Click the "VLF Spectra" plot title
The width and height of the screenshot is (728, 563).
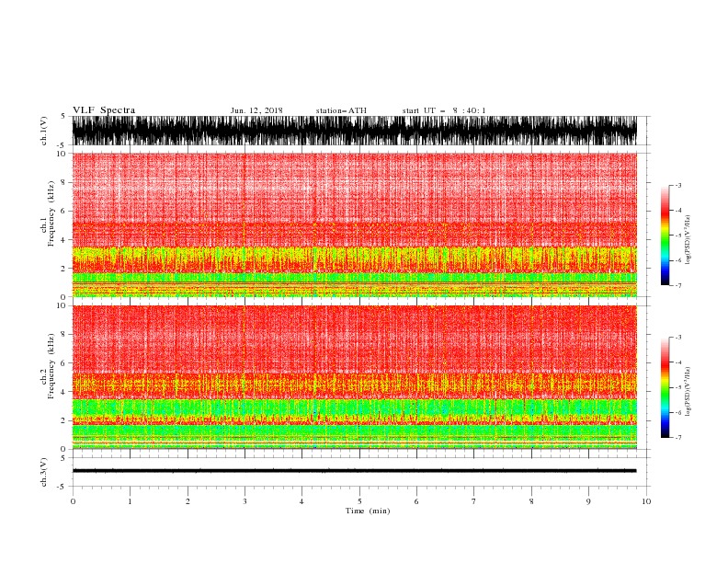coord(104,110)
